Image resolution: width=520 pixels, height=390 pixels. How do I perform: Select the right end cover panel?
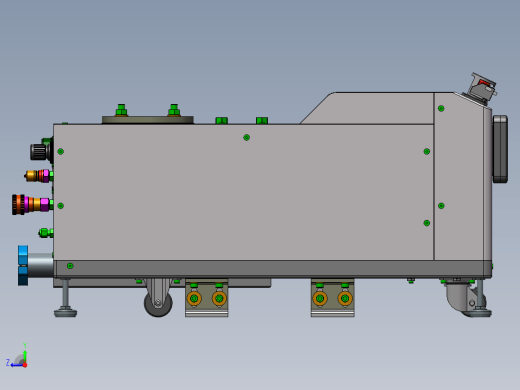coord(462,177)
